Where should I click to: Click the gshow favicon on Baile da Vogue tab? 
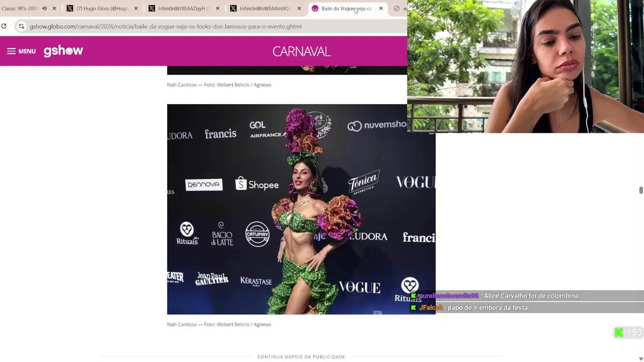pos(315,9)
